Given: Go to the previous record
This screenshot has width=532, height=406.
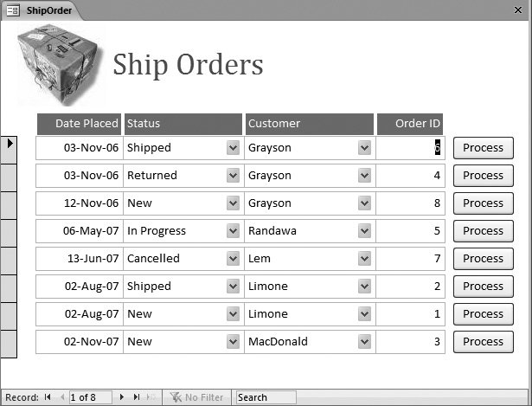Looking at the screenshot, I should [x=61, y=397].
